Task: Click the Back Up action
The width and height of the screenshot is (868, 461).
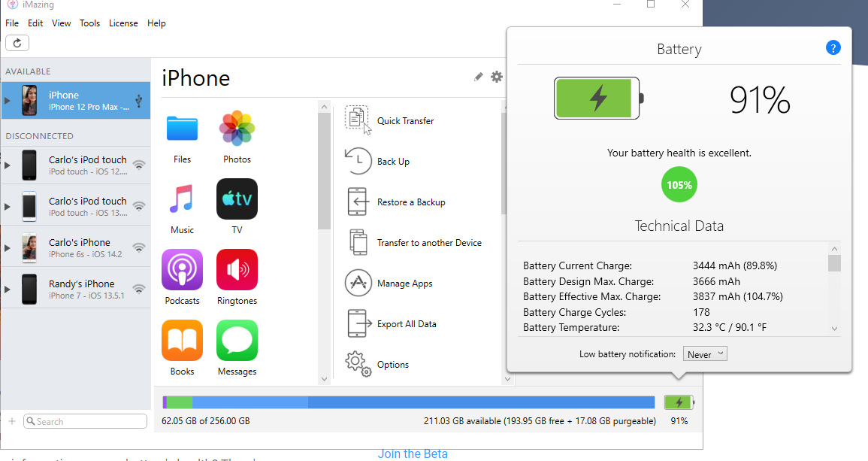Action: [x=393, y=161]
